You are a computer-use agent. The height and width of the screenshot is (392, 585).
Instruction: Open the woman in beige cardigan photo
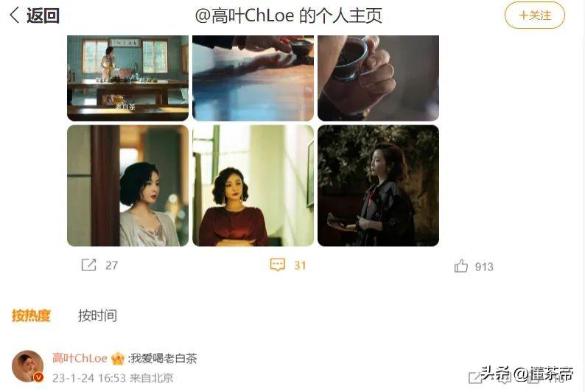point(127,186)
